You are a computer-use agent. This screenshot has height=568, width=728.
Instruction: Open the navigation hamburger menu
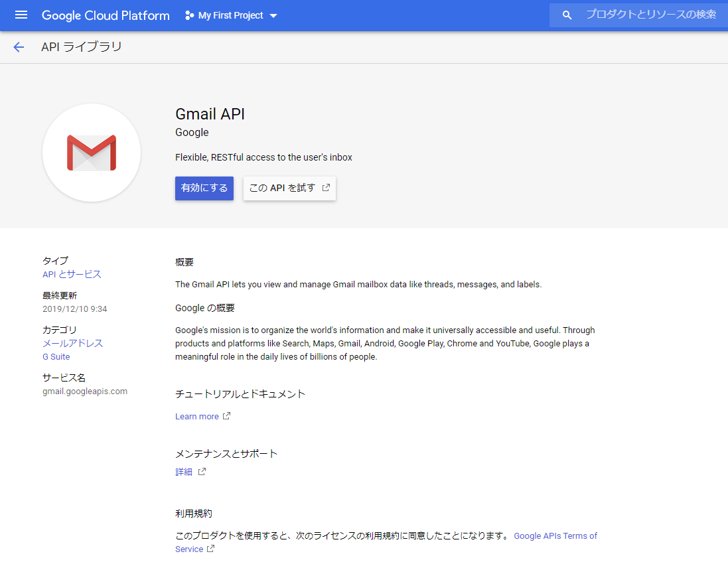pos(21,15)
